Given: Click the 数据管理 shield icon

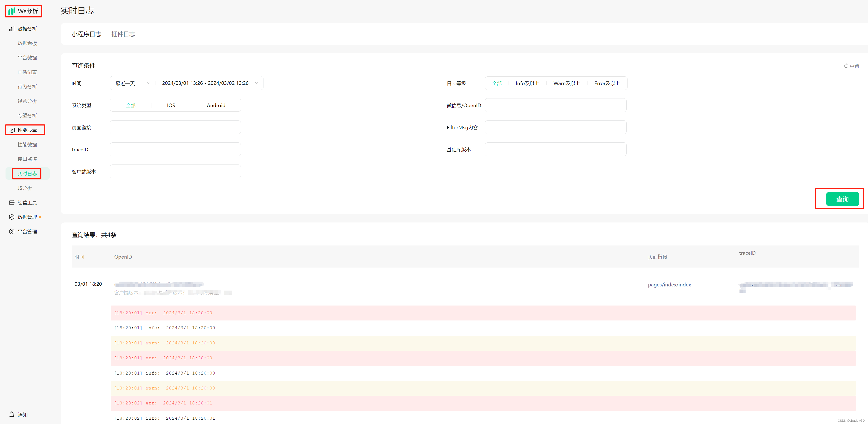Looking at the screenshot, I should [12, 217].
